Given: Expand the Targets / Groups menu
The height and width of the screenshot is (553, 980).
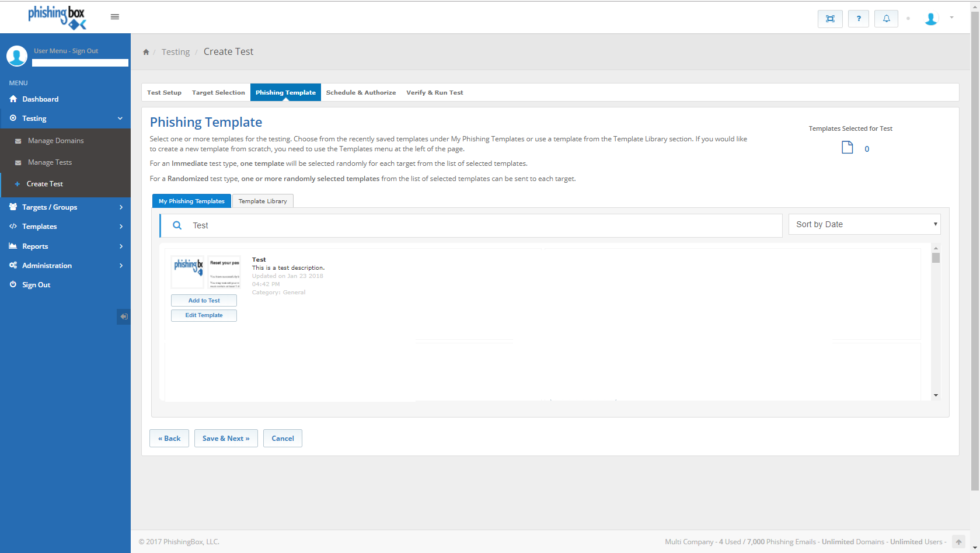Looking at the screenshot, I should point(65,207).
